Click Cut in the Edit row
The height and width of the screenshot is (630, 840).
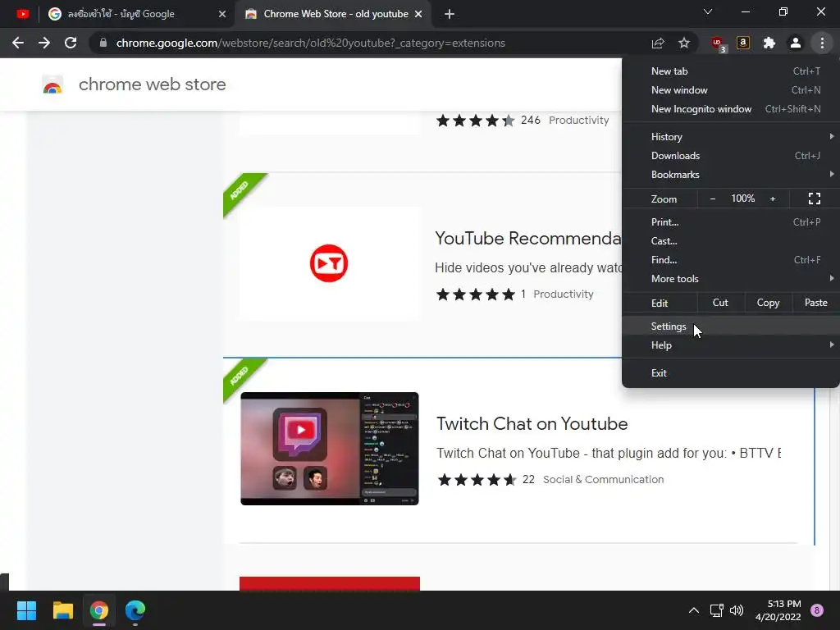[x=720, y=303]
